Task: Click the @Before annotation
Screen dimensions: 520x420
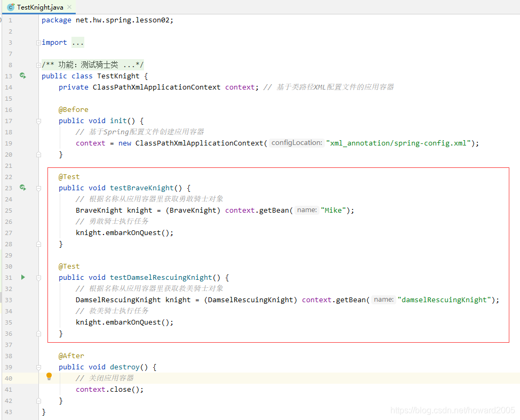Action: (73, 109)
